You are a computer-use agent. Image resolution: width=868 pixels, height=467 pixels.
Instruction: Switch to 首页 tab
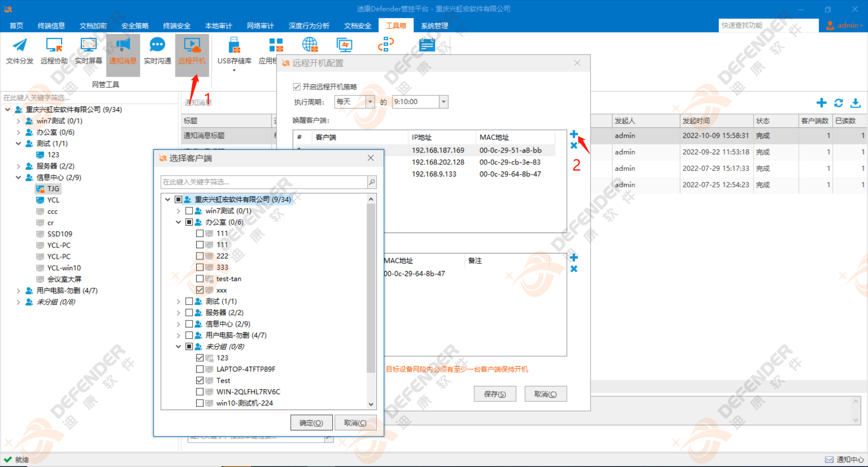[16, 26]
